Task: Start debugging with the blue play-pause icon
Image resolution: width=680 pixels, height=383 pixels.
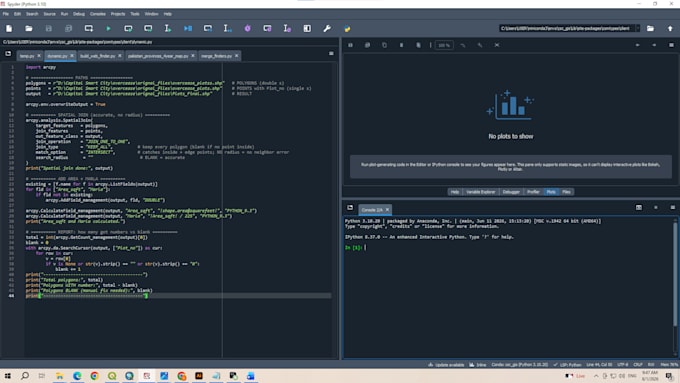Action: (188, 29)
